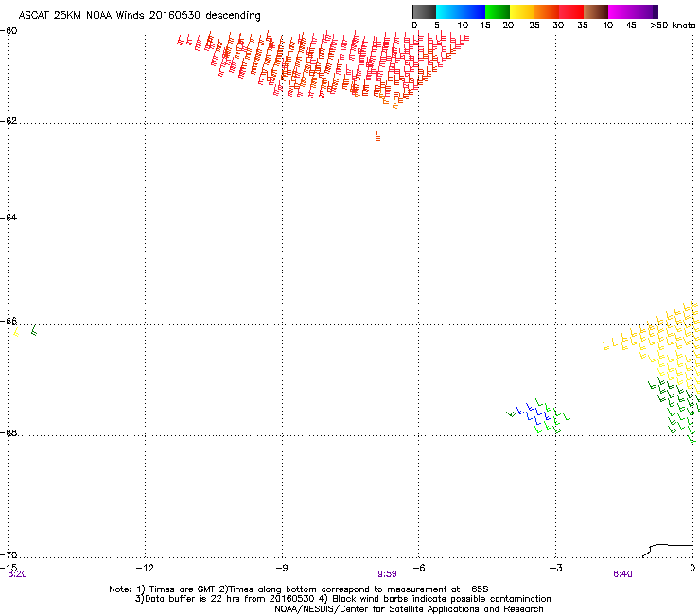Screen dimensions: 700x615
Task: Click the '-3' longitude axis label
Action: 556,568
